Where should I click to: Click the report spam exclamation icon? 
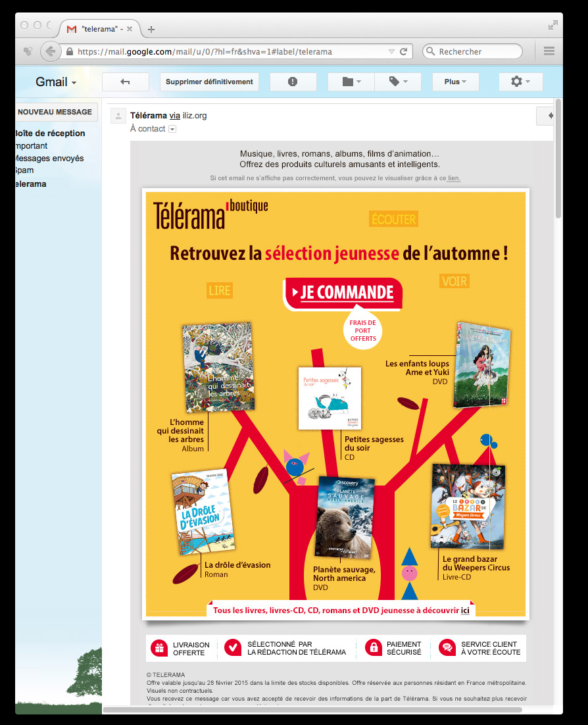tap(293, 82)
